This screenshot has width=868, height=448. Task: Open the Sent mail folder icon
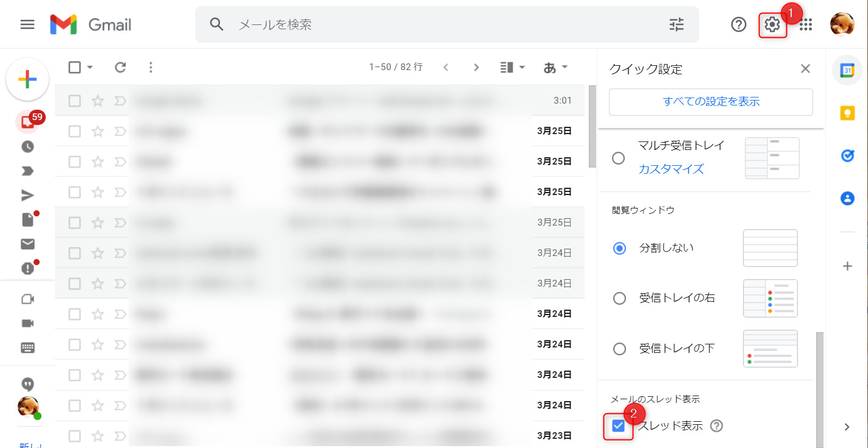pyautogui.click(x=27, y=195)
